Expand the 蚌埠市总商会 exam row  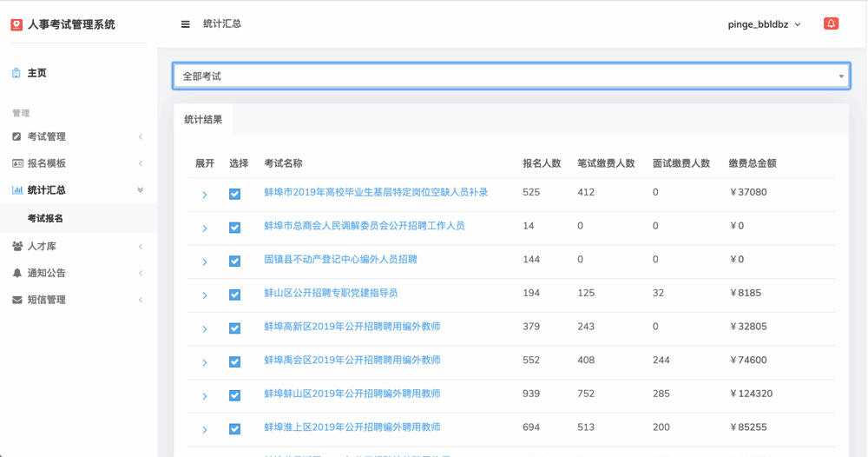[x=204, y=228]
